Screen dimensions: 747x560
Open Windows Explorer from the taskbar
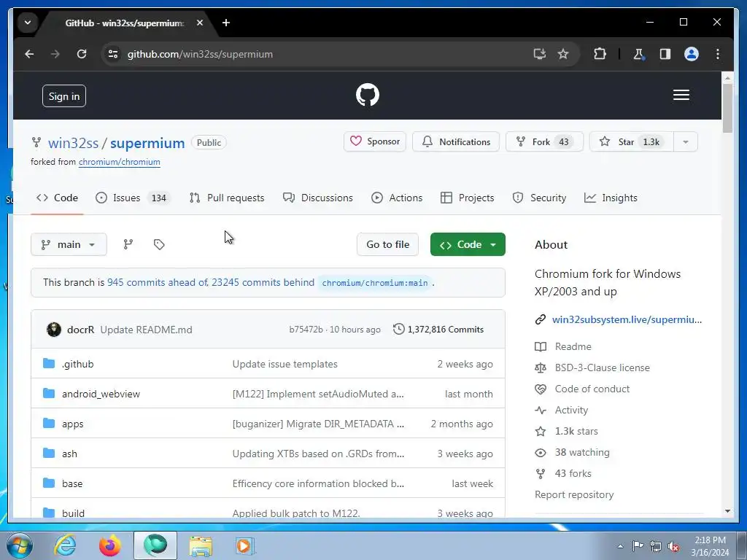pos(201,545)
